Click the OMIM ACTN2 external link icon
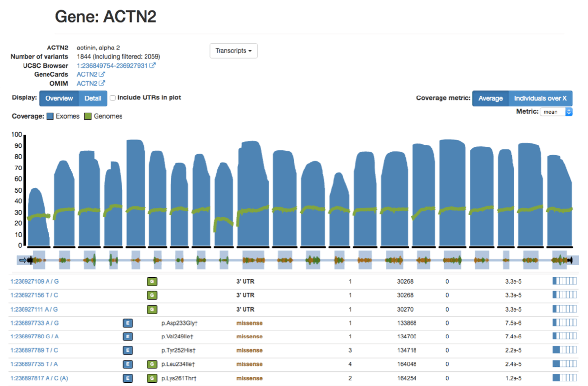This screenshot has width=588, height=386. pyautogui.click(x=102, y=83)
